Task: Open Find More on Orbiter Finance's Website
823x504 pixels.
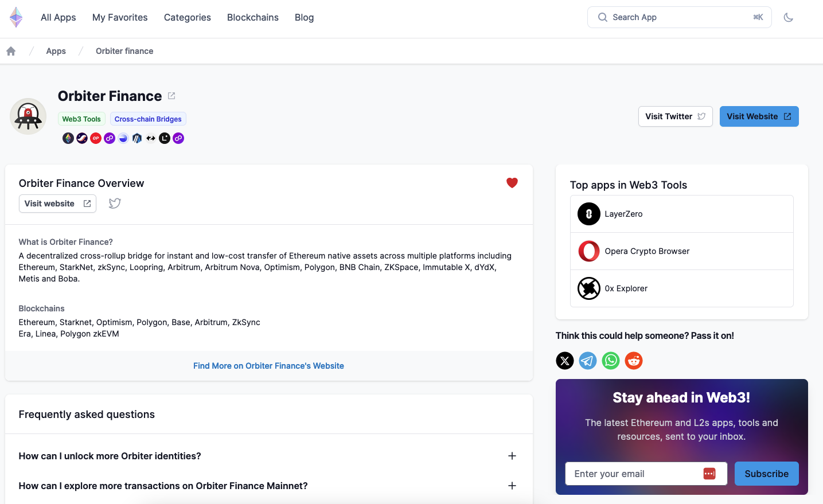Action: coord(268,366)
